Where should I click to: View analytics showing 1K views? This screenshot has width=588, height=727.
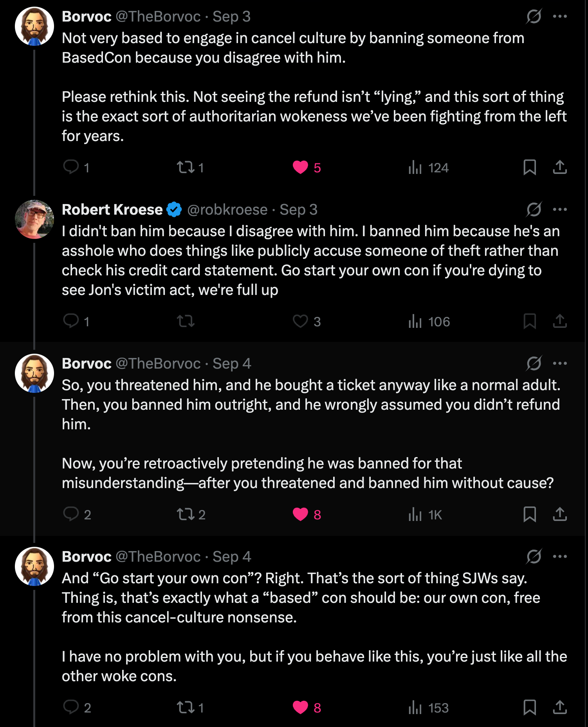[425, 514]
